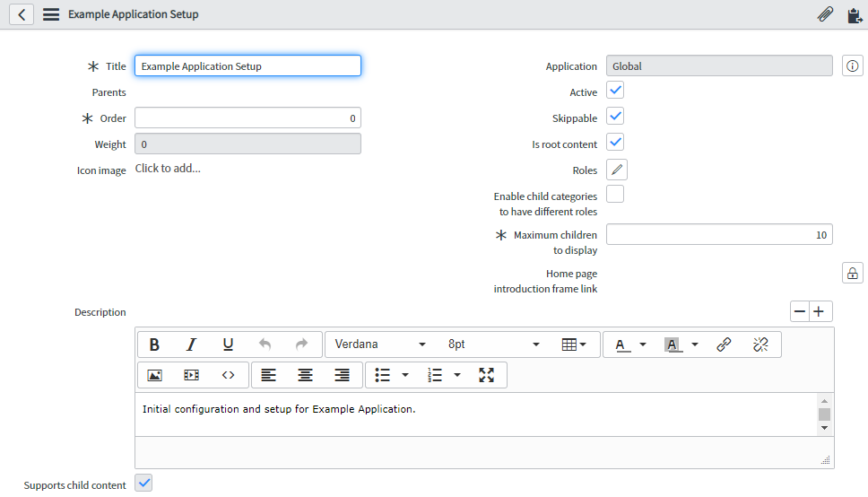The image size is (868, 497).
Task: Uncheck the Active checkbox
Action: (615, 92)
